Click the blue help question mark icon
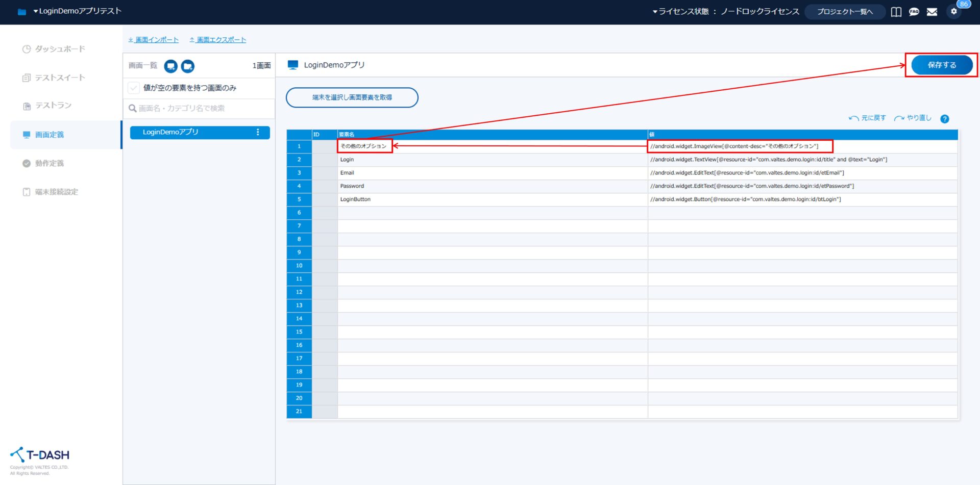The image size is (980, 485). point(944,119)
